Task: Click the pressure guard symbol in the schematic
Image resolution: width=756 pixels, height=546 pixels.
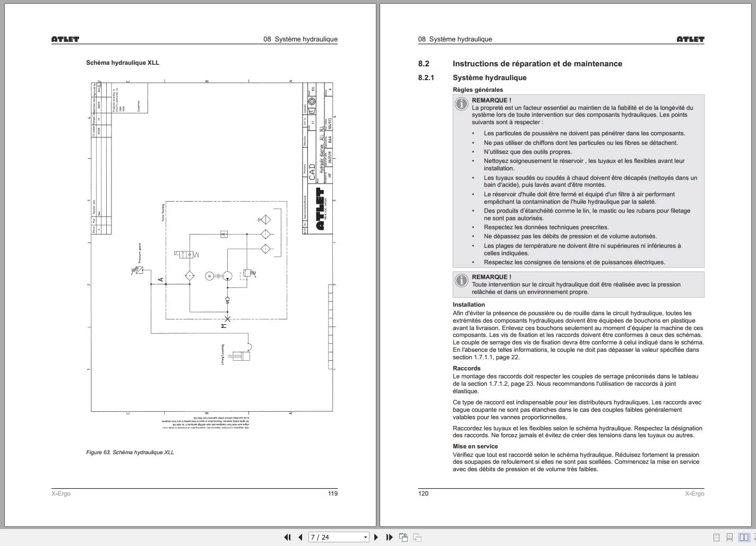Action: coord(138,271)
